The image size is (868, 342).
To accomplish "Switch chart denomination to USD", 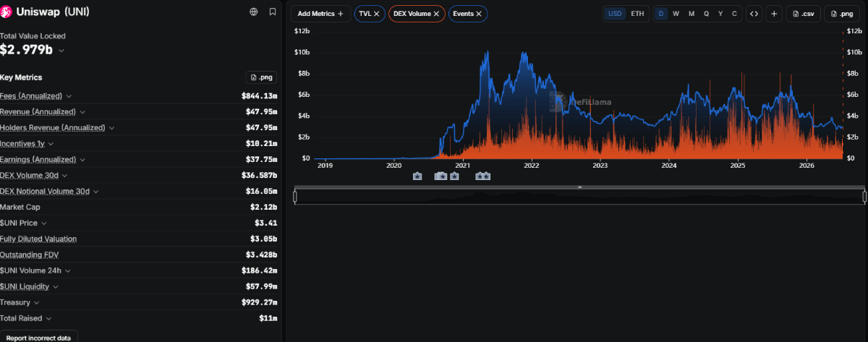I will pos(615,14).
